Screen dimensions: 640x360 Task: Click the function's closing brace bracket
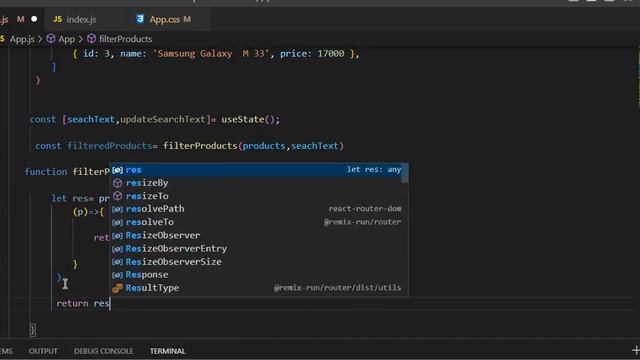[x=32, y=329]
